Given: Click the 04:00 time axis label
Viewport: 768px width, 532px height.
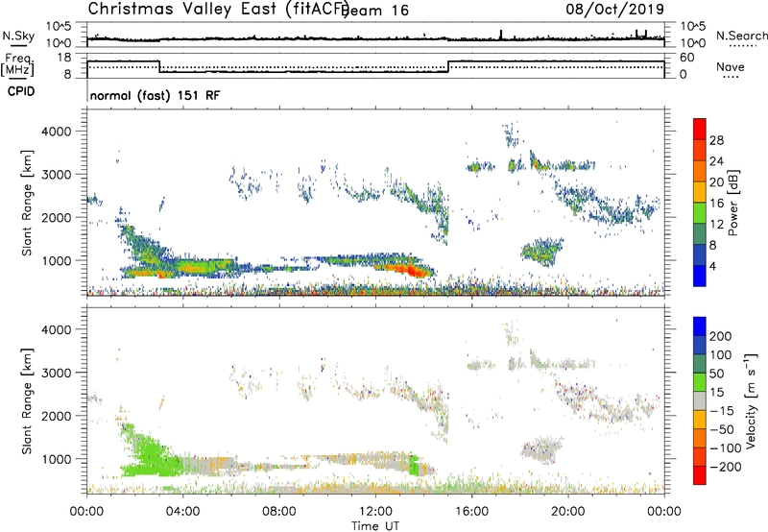Looking at the screenshot, I should point(183,512).
